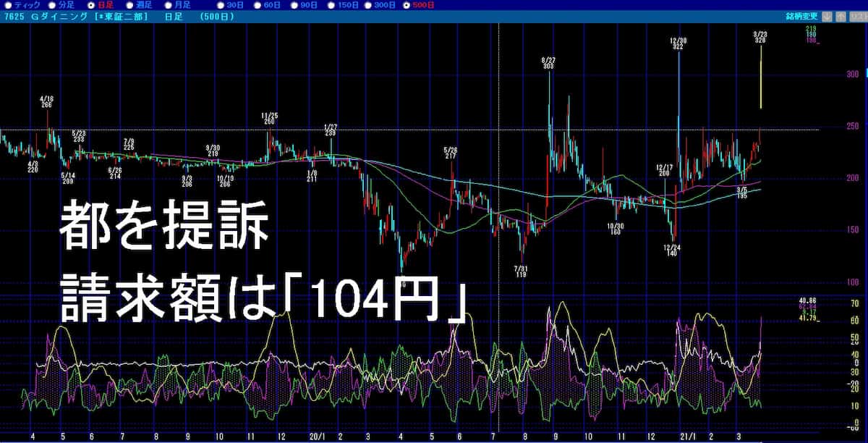Select the 日足 daily chart option
Viewport: 868px width, 443px height.
pos(92,5)
